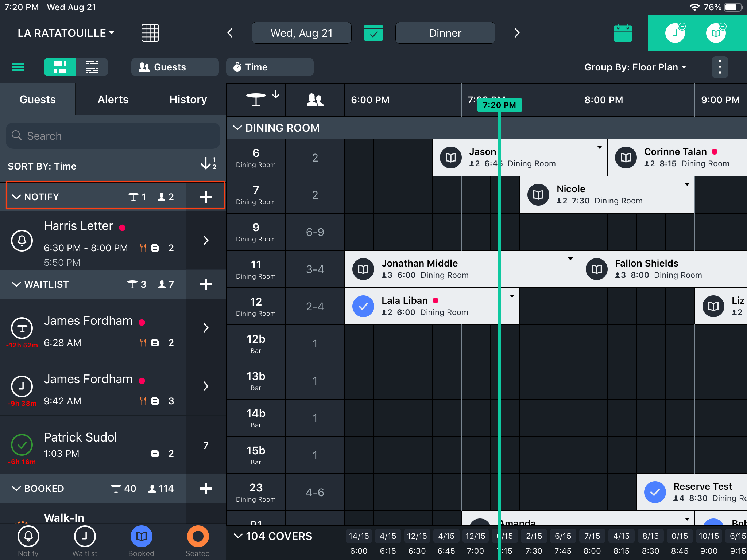Go to previous day arrow
The width and height of the screenshot is (747, 560).
[230, 33]
